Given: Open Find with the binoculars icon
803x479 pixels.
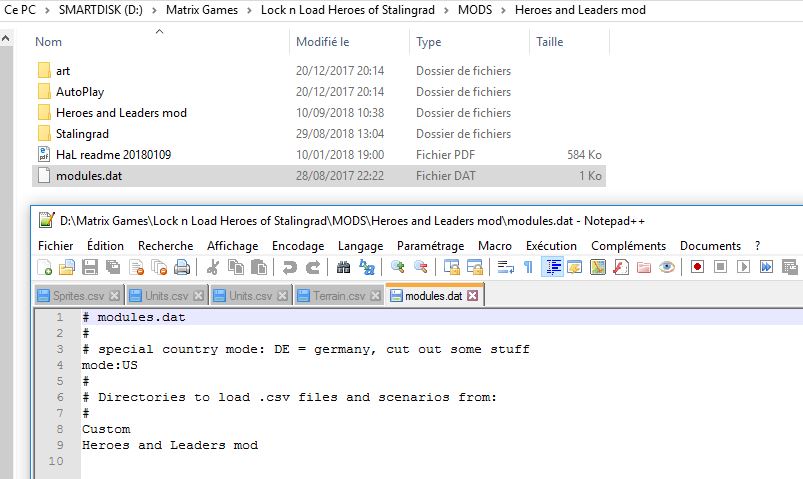Looking at the screenshot, I should tap(344, 267).
